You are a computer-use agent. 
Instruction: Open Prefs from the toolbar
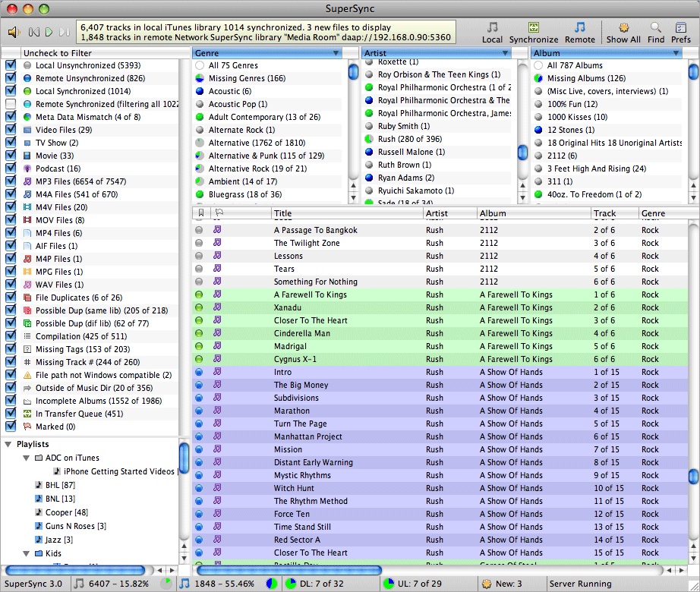pos(680,33)
